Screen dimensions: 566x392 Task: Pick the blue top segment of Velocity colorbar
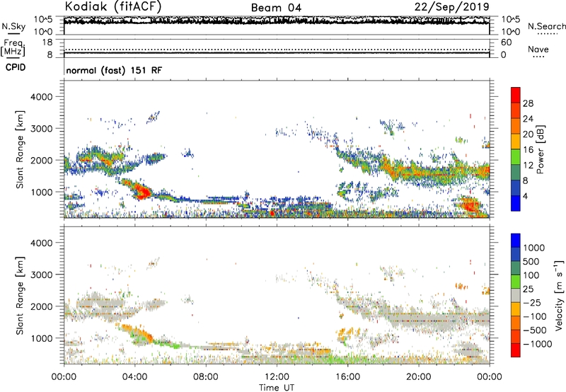point(516,241)
